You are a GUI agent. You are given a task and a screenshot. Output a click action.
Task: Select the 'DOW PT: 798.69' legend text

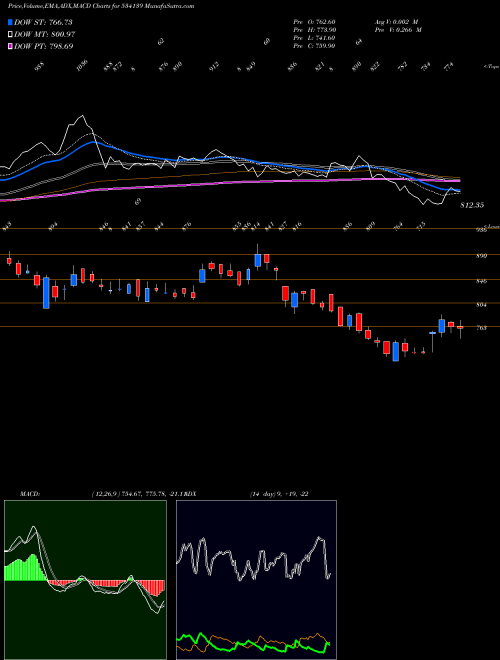tap(44, 46)
